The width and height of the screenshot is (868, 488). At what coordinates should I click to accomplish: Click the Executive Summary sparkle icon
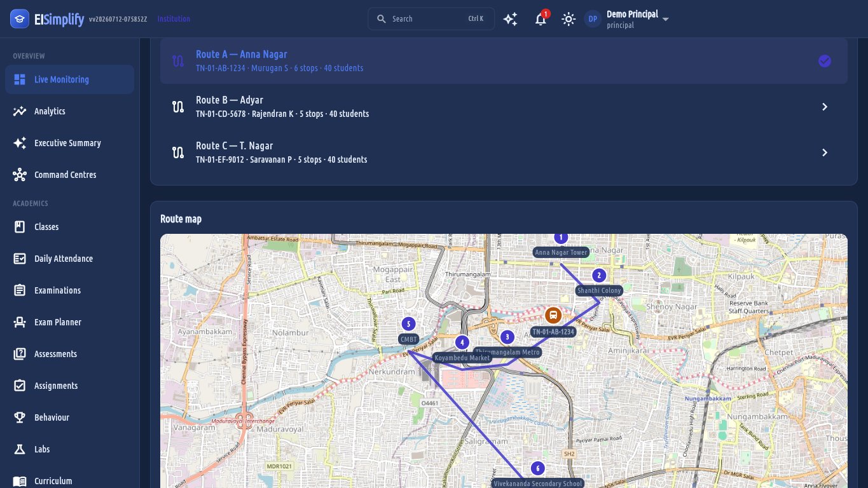tap(20, 143)
